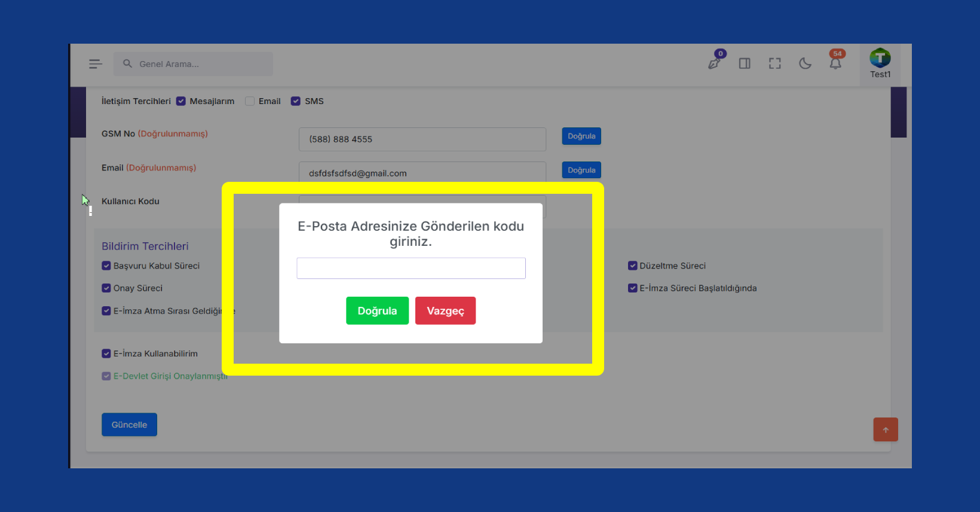This screenshot has height=512, width=980.
Task: Toggle Düzeltme Süreci checkbox
Action: click(632, 266)
